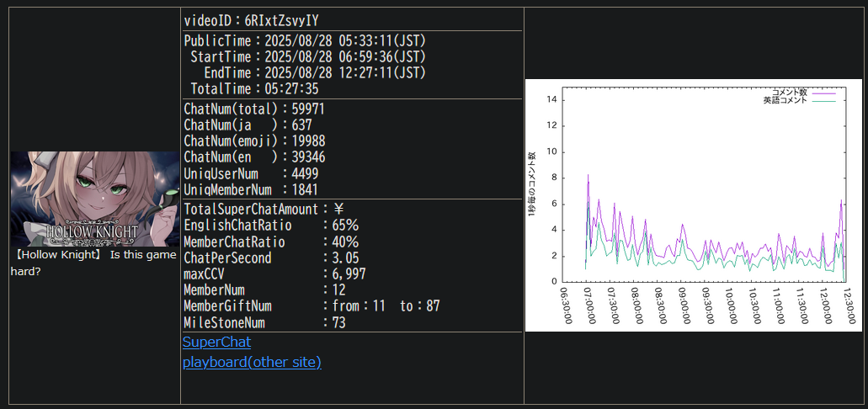Viewport: 868px width, 409px height.
Task: Click the EnglishChatRatio 65% value
Action: click(345, 226)
